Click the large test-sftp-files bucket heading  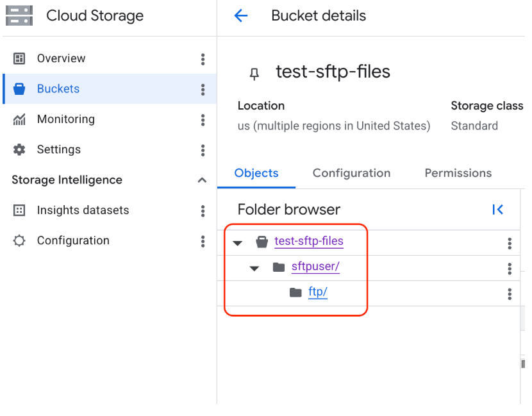(x=333, y=72)
